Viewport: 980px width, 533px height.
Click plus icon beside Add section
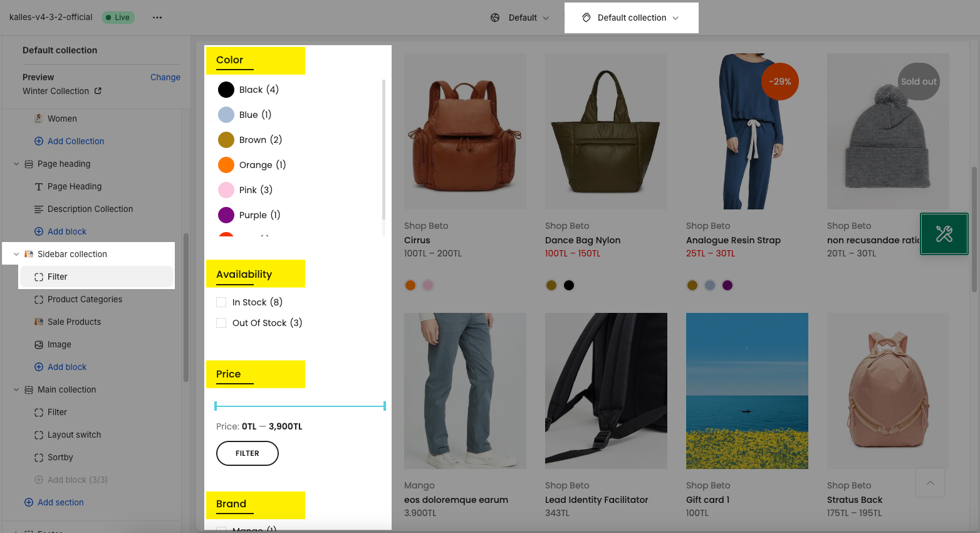click(x=29, y=502)
